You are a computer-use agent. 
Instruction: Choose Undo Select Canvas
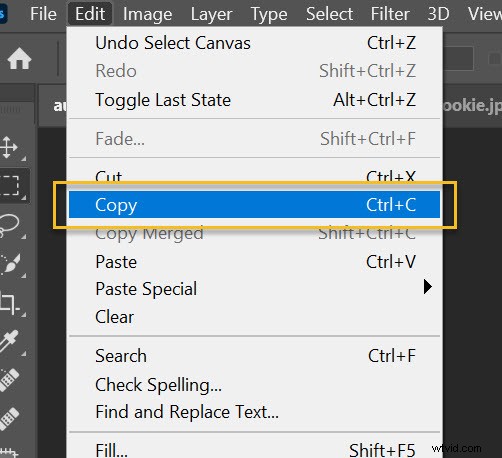click(255, 43)
